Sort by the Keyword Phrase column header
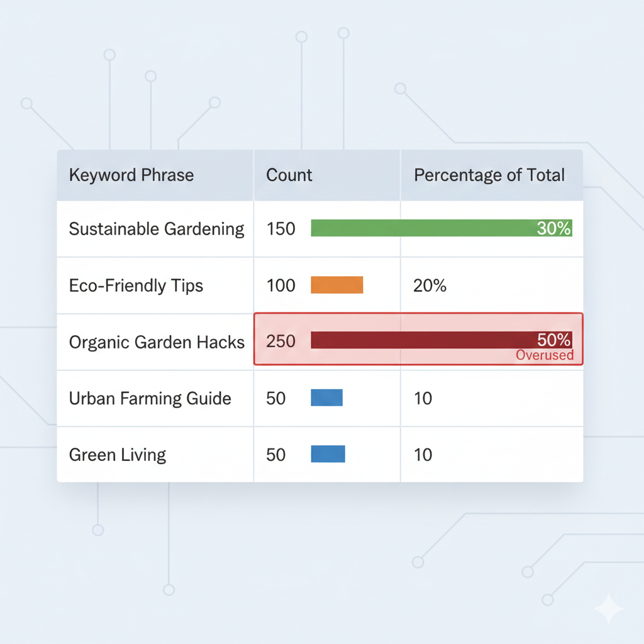 click(x=131, y=175)
